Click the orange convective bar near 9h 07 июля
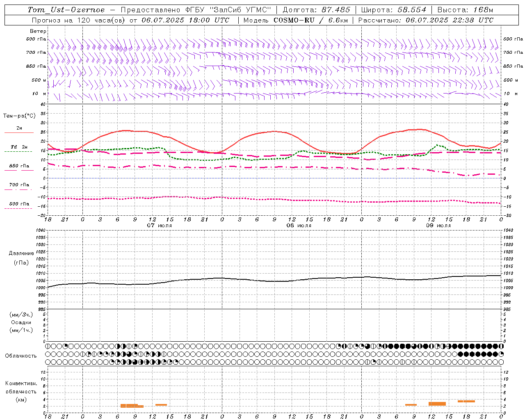Screen dimensions: 525x420 tap(132, 406)
